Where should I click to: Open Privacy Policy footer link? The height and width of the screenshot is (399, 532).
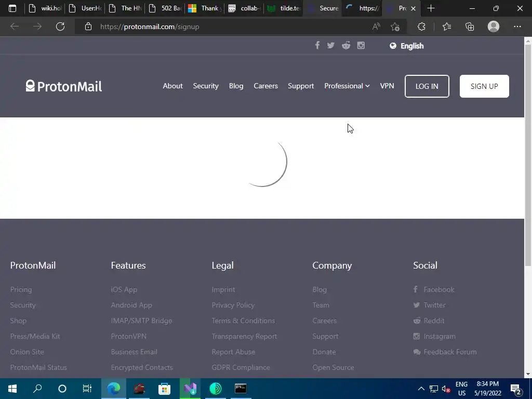233,305
